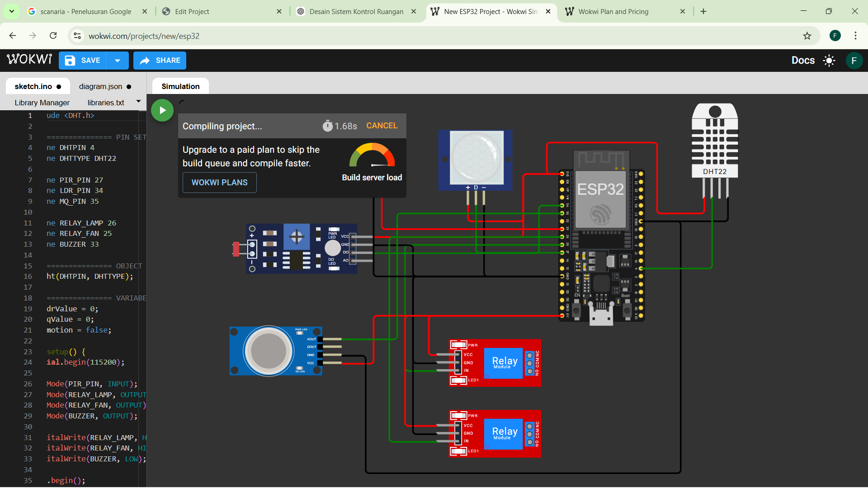The image size is (868, 488).
Task: Reload the Wokwi page
Action: (x=53, y=36)
